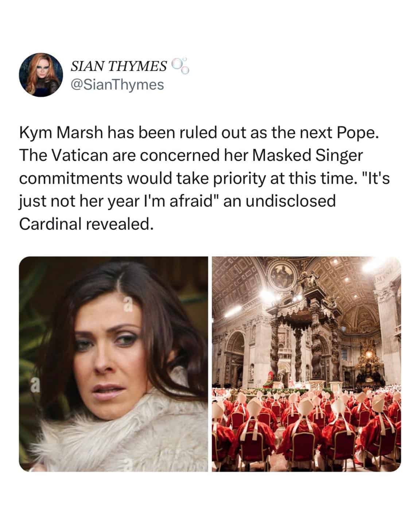Image resolution: width=420 pixels, height=525 pixels.
Task: Open the SIAN THYMES display name
Action: 118,66
